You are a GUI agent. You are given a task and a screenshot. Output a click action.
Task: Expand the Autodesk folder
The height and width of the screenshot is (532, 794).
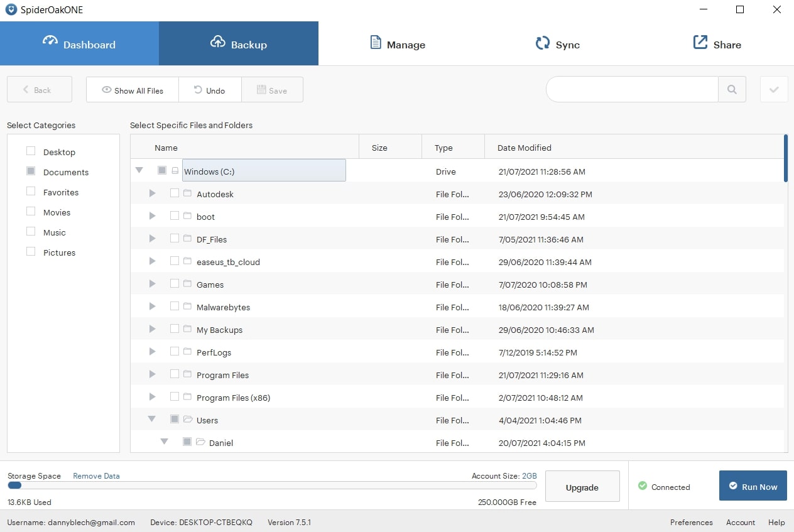152,193
